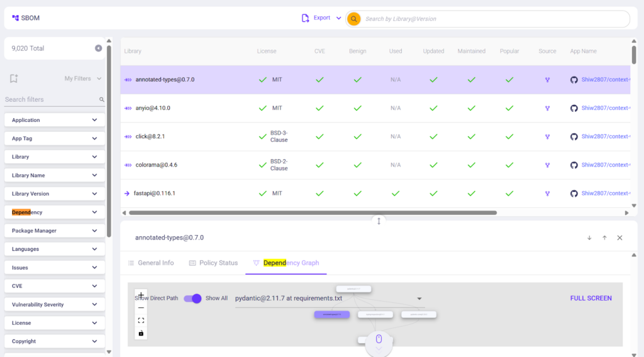This screenshot has width=644, height=357.
Task: Expand the License filter
Action: click(54, 323)
